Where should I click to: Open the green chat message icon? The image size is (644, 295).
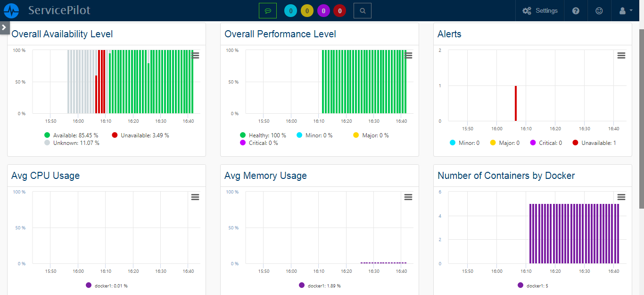tap(268, 10)
